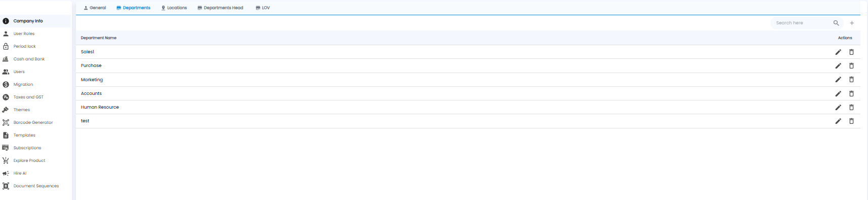Click the User Roles person icon
This screenshot has width=868, height=200.
(x=6, y=34)
